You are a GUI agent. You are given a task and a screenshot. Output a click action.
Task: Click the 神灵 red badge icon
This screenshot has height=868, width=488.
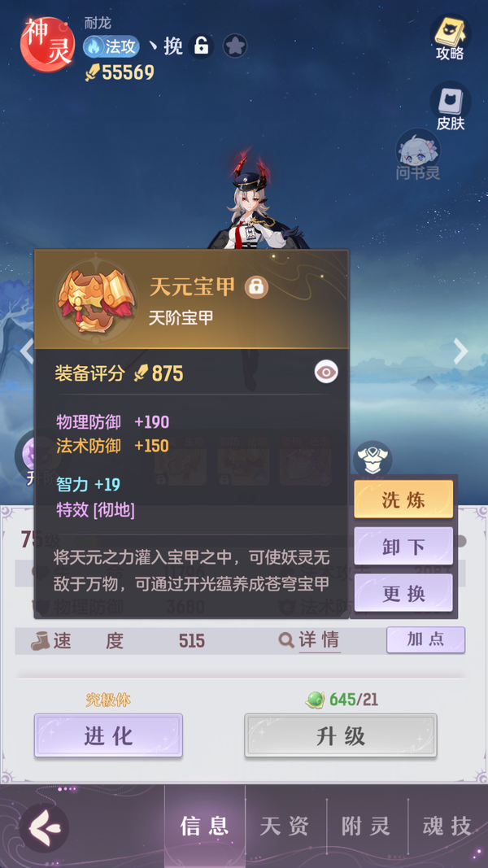tap(48, 44)
